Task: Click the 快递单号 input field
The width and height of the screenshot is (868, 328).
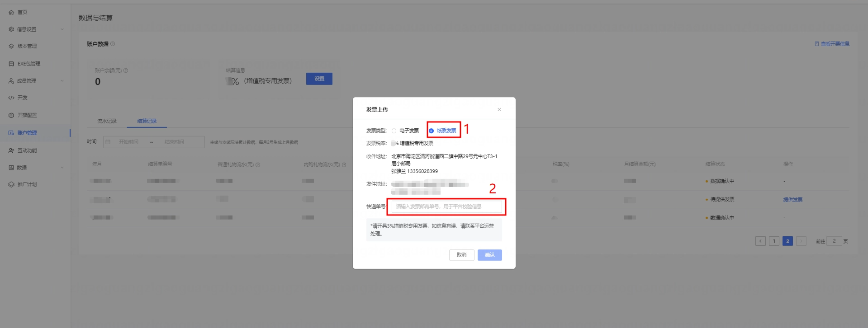Action: pyautogui.click(x=447, y=206)
